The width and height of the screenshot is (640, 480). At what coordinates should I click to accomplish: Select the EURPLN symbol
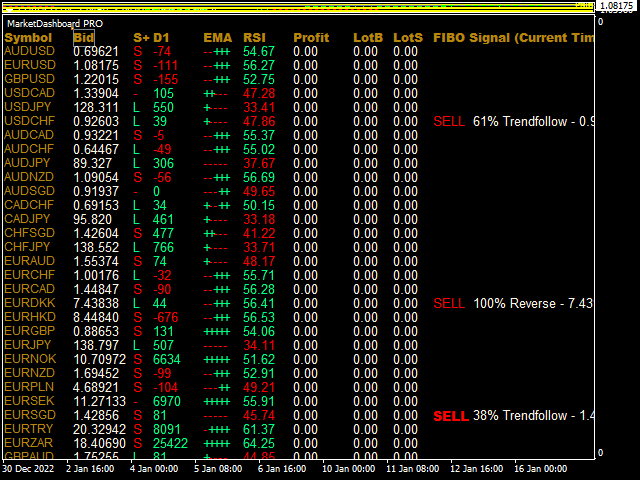[x=29, y=387]
